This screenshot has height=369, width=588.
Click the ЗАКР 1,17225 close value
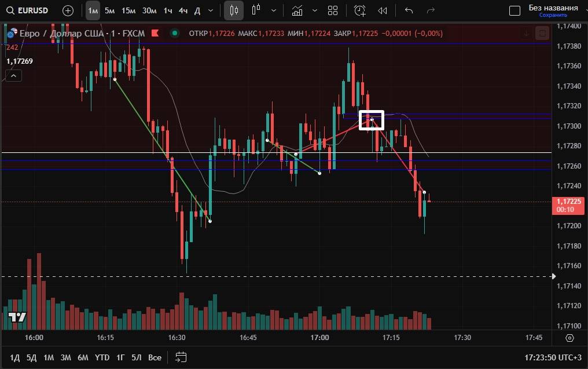[356, 34]
